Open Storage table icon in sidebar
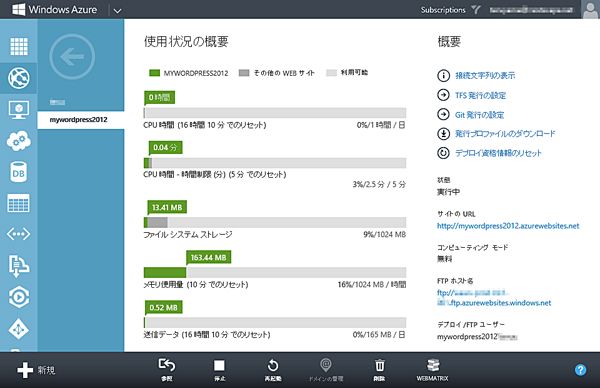The image size is (600, 388). [18, 203]
